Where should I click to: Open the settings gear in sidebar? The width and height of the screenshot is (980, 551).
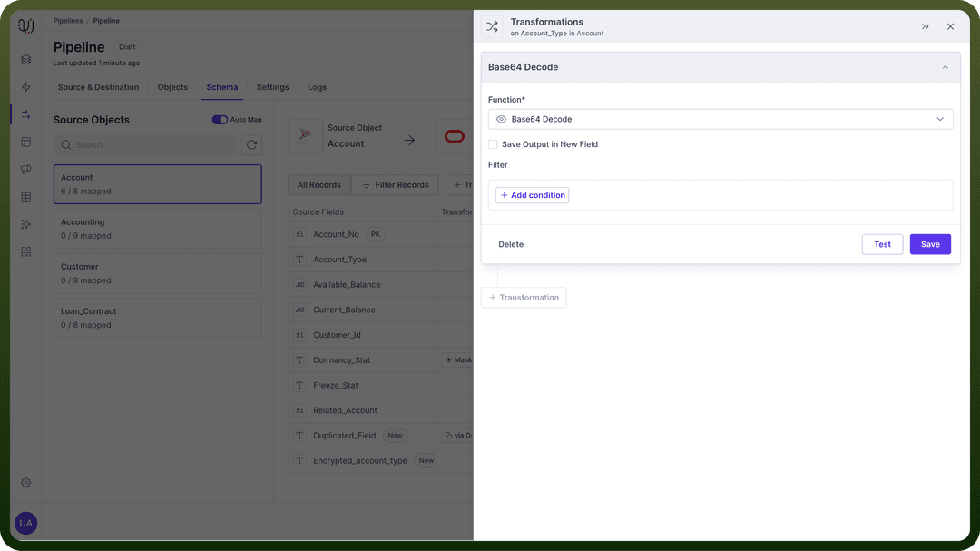tap(25, 483)
